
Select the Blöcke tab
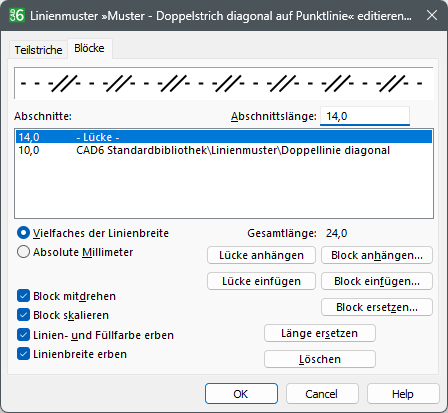[89, 48]
